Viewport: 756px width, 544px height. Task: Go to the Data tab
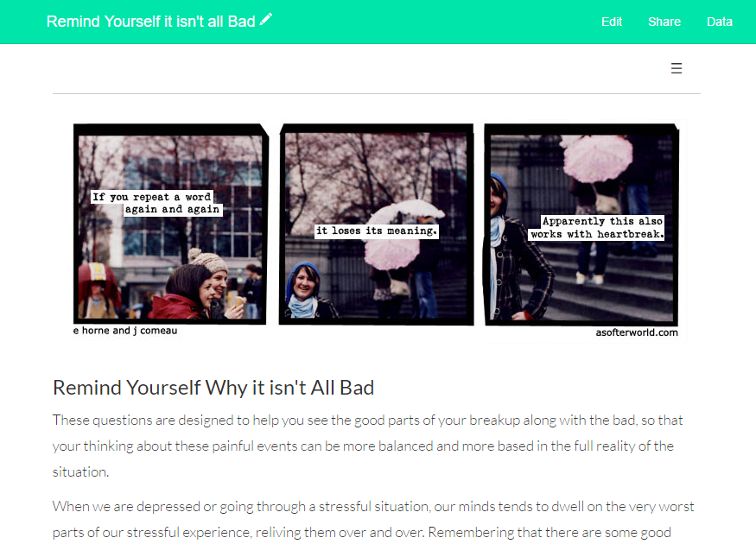(720, 22)
